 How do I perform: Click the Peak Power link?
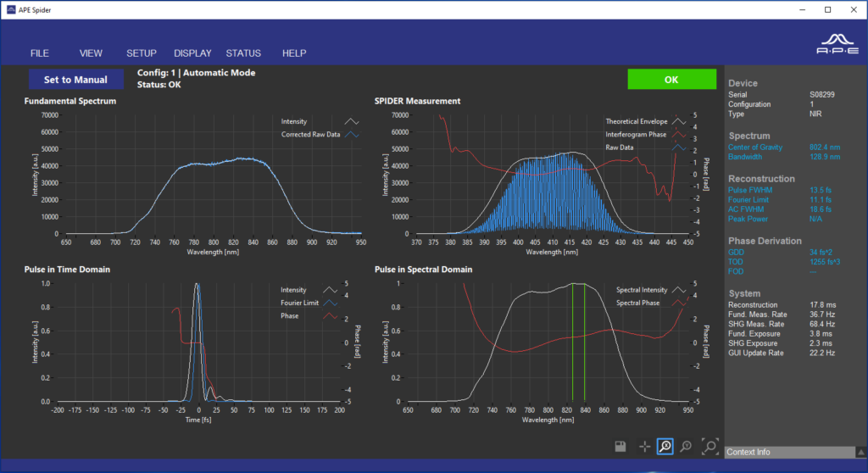[748, 219]
